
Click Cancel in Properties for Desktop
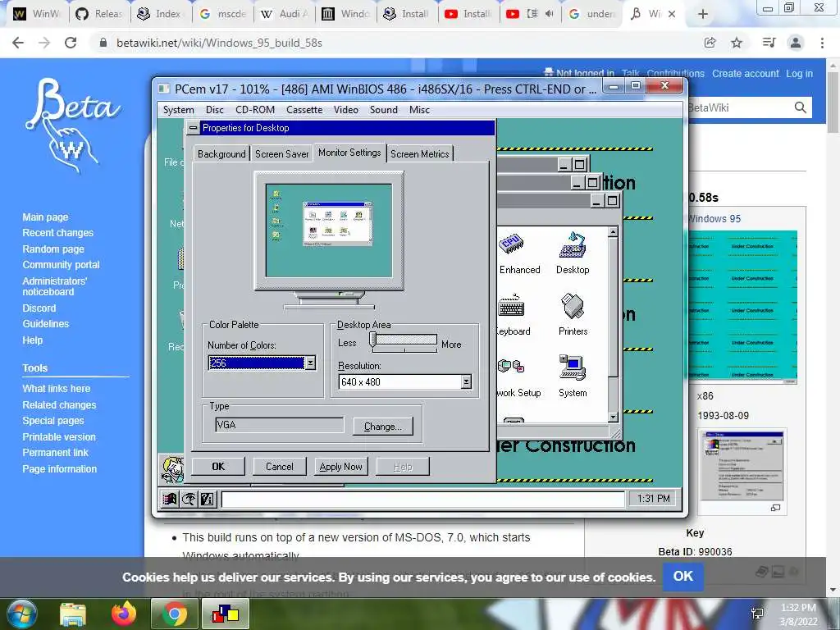(x=280, y=467)
